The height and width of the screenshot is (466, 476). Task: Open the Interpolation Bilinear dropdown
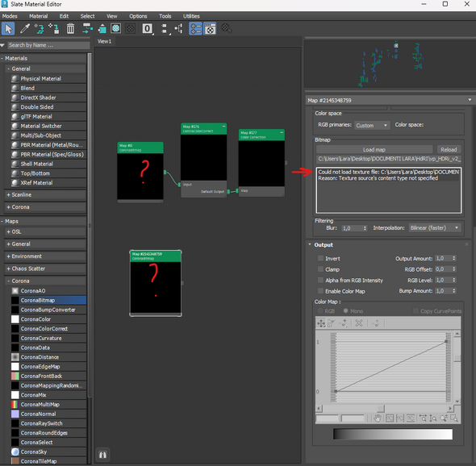434,228
